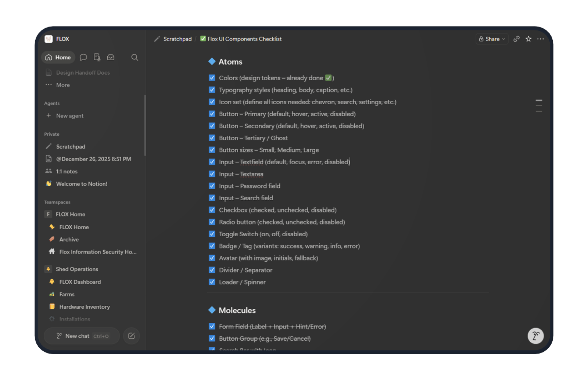Click the Atoms heading

pos(230,62)
